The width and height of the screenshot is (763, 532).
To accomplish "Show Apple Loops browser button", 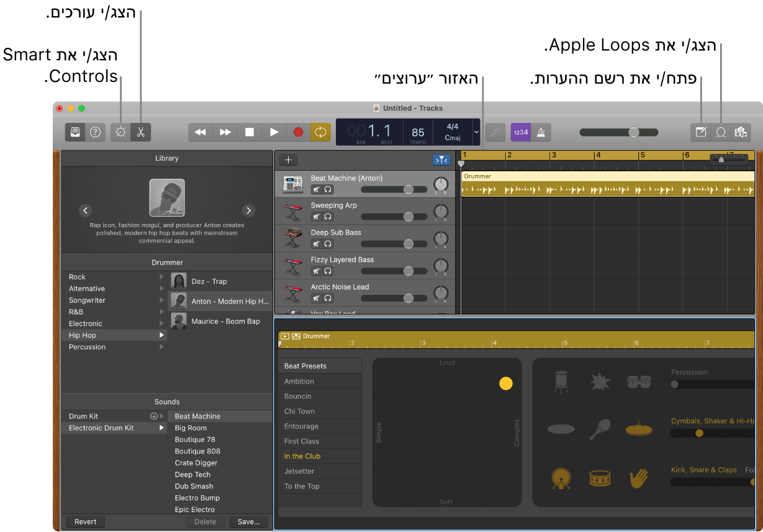I will point(721,132).
